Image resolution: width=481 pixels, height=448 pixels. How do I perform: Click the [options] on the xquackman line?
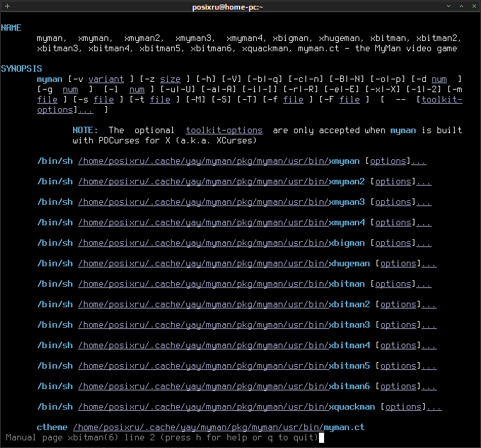404,407
